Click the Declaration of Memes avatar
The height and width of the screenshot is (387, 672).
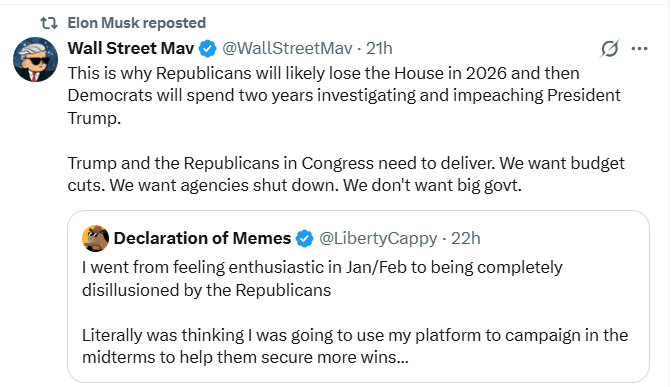pyautogui.click(x=95, y=238)
